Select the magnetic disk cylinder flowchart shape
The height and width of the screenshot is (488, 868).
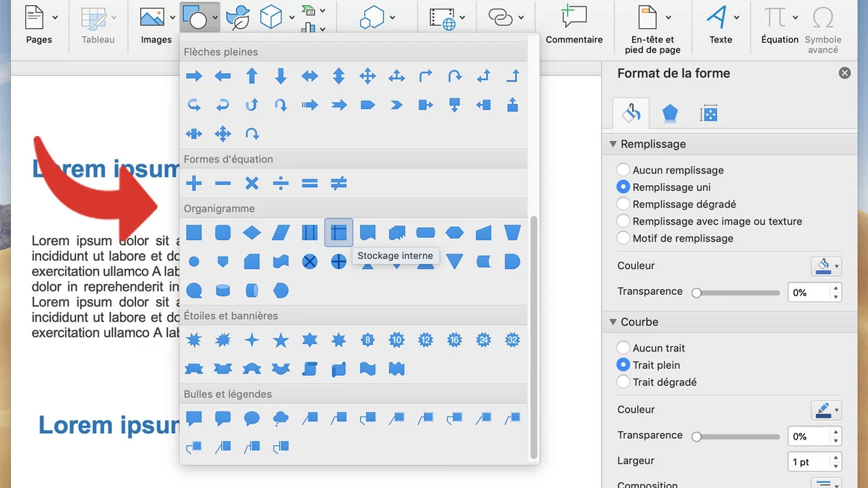(x=223, y=291)
